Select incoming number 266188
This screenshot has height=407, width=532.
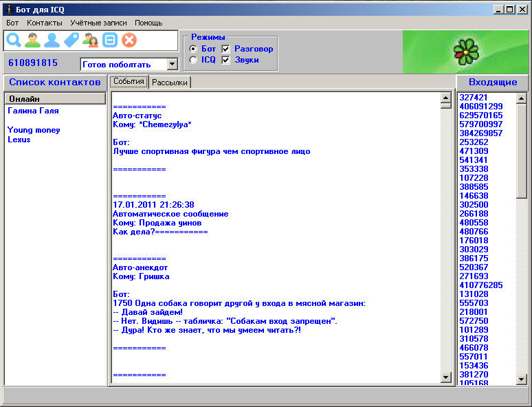tap(474, 214)
